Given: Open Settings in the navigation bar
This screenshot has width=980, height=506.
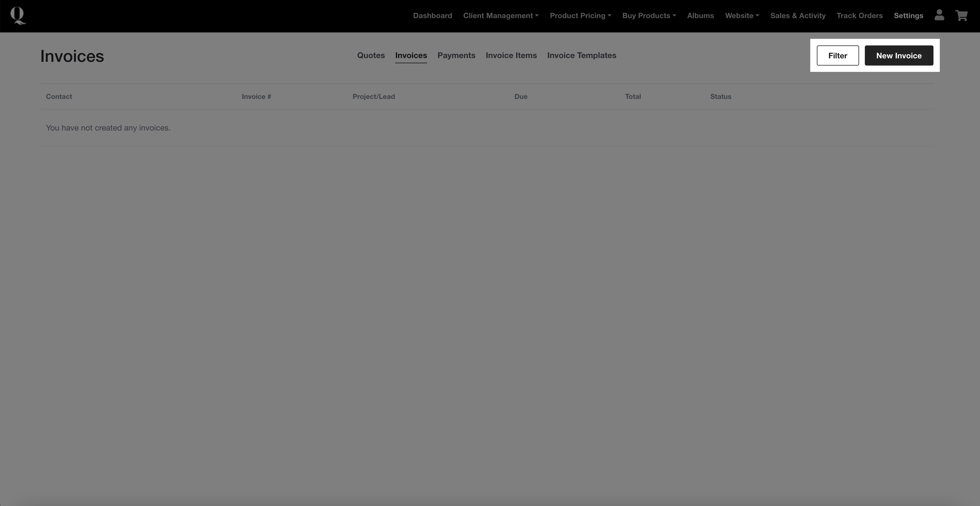Looking at the screenshot, I should (x=908, y=16).
